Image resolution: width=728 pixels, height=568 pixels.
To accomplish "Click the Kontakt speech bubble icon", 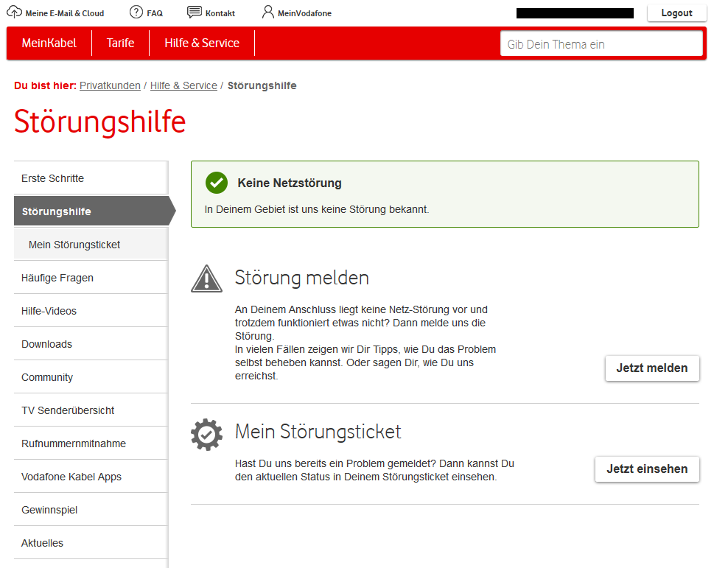I will 194,12.
